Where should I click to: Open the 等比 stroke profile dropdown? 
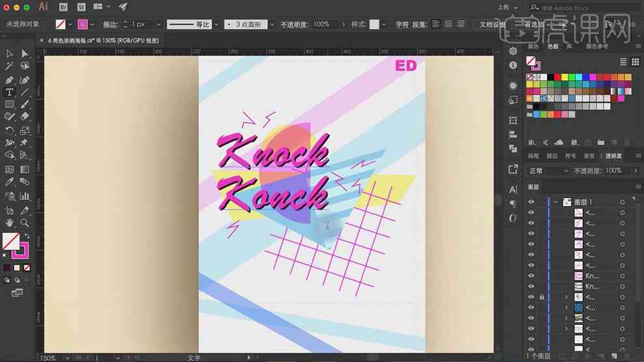[217, 25]
